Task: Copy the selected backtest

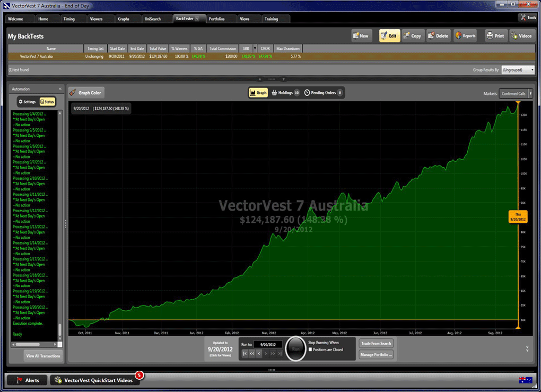Action: 412,36
